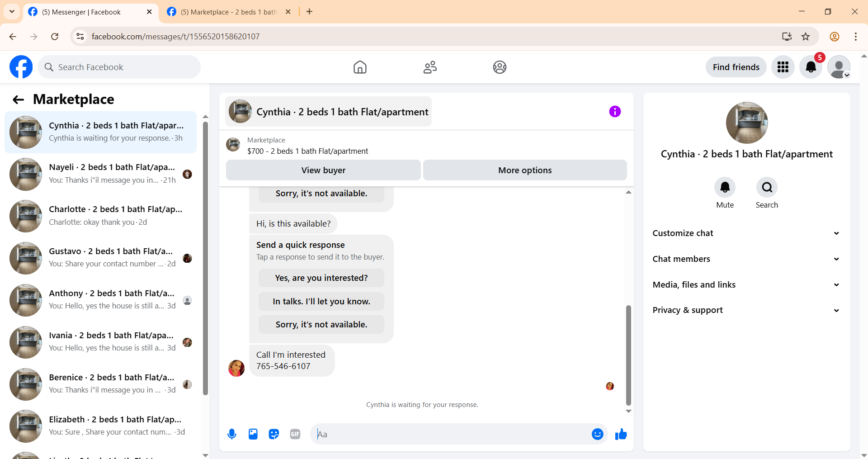
Task: Open Cynthia conversation in list
Action: (x=101, y=132)
